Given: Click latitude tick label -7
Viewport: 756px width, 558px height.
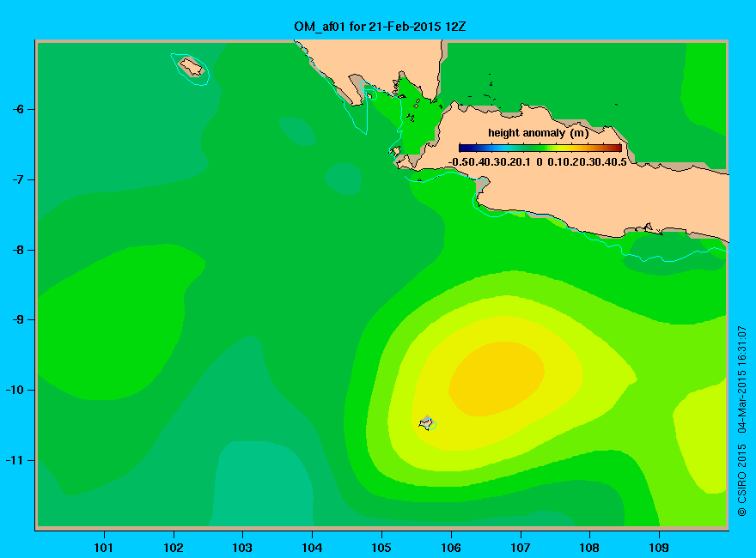Looking at the screenshot, I should click(x=18, y=179).
